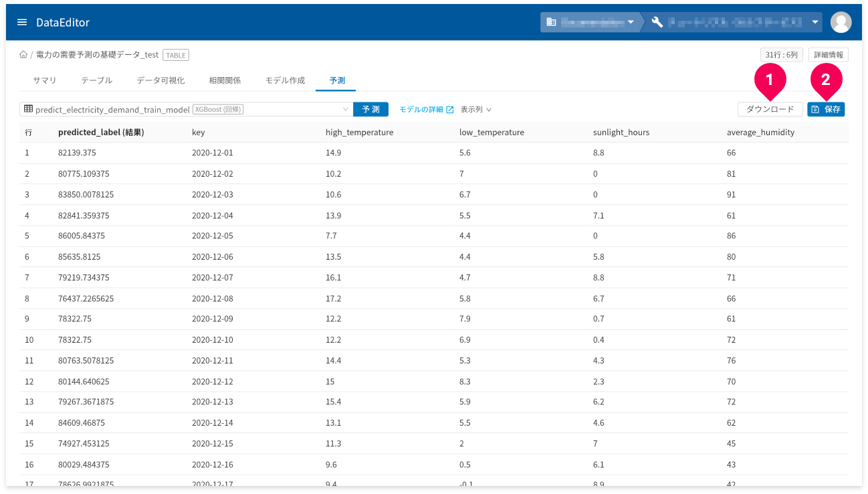
Task: Open the モデルの詳細 link
Action: pyautogui.click(x=426, y=109)
